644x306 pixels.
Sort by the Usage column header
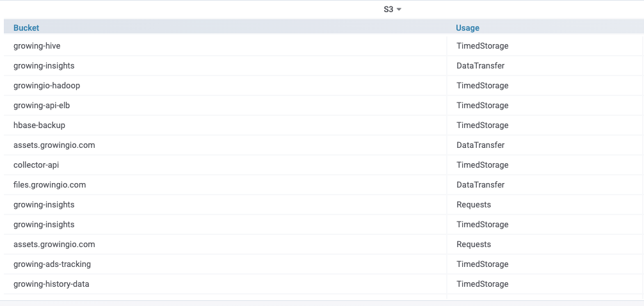point(467,28)
